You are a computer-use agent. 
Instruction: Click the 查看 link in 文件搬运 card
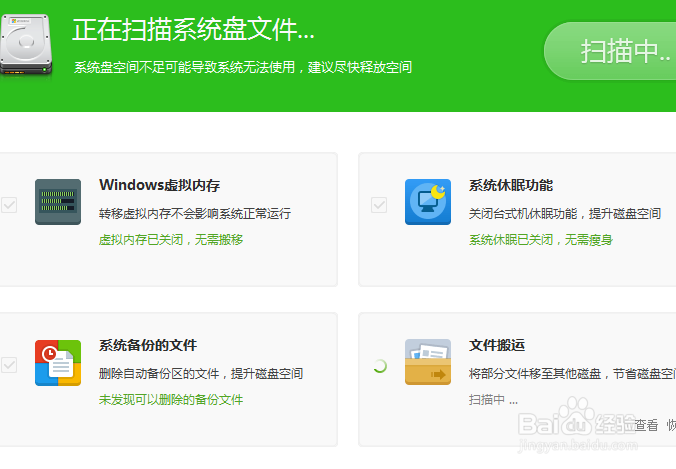coord(646,425)
